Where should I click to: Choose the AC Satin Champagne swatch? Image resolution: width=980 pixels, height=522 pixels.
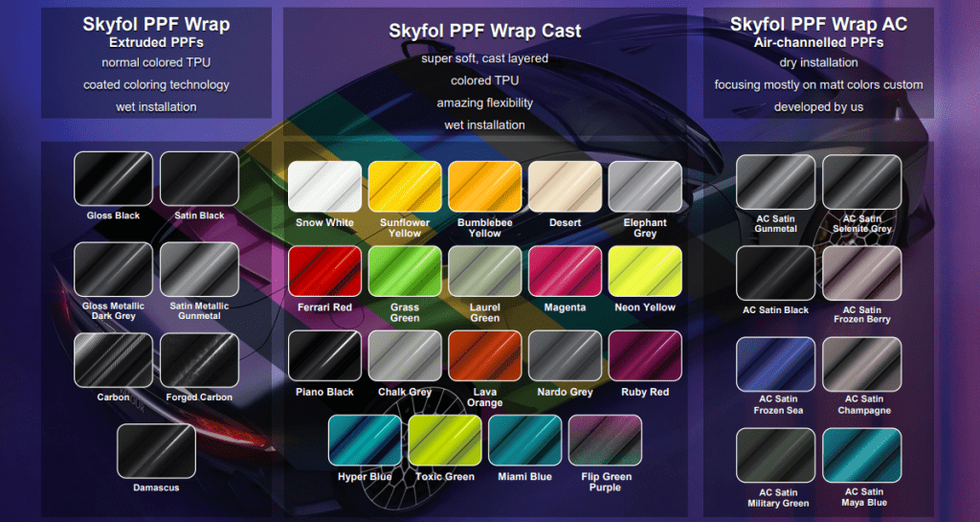862,365
